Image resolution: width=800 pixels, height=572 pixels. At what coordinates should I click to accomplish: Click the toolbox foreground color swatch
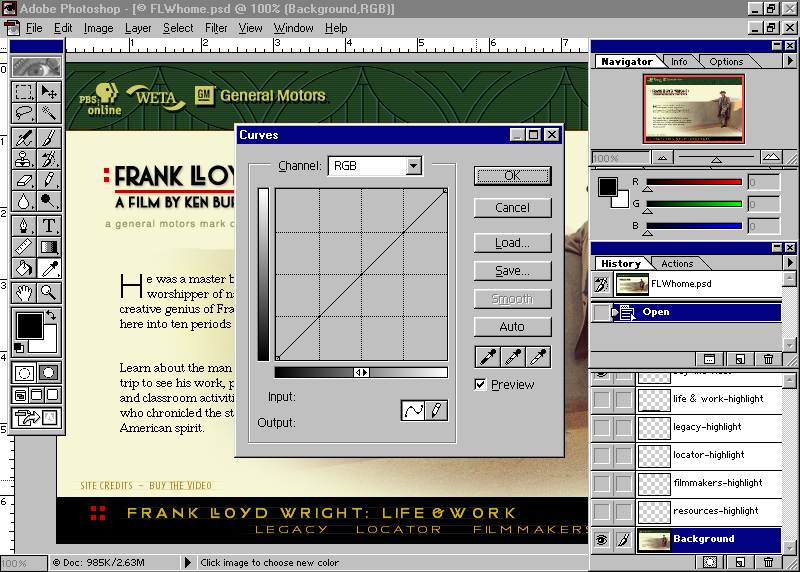click(29, 325)
